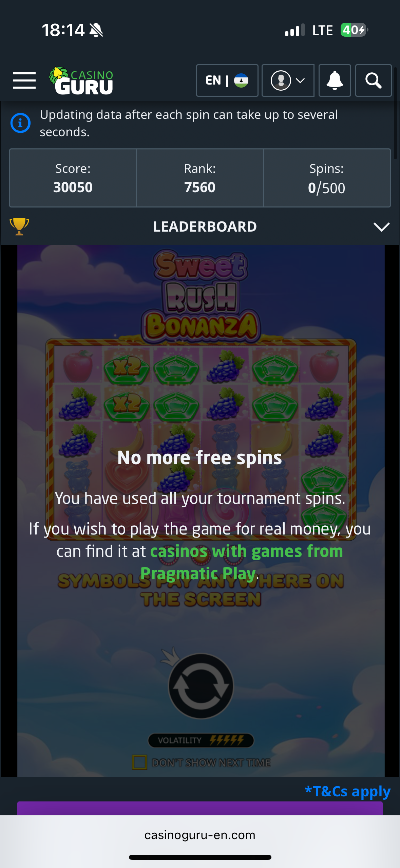Image resolution: width=400 pixels, height=868 pixels.
Task: Check the Don't Show Next Time box
Action: pyautogui.click(x=139, y=762)
